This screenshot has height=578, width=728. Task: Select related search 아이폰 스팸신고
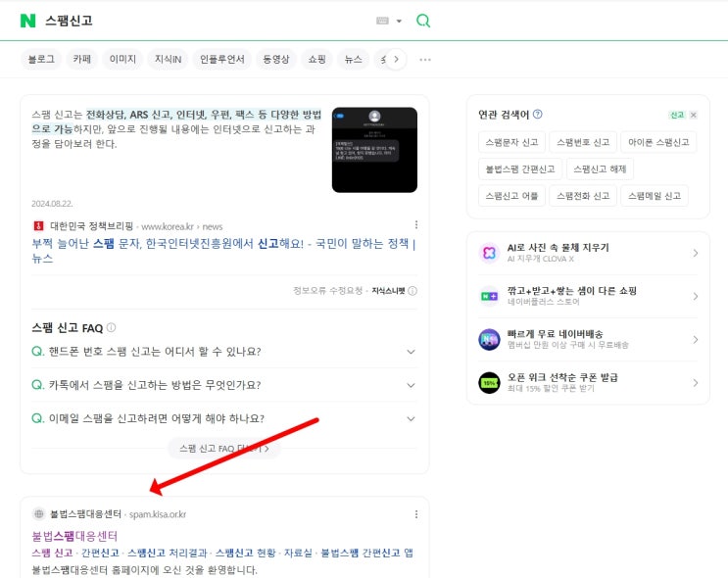(x=658, y=142)
